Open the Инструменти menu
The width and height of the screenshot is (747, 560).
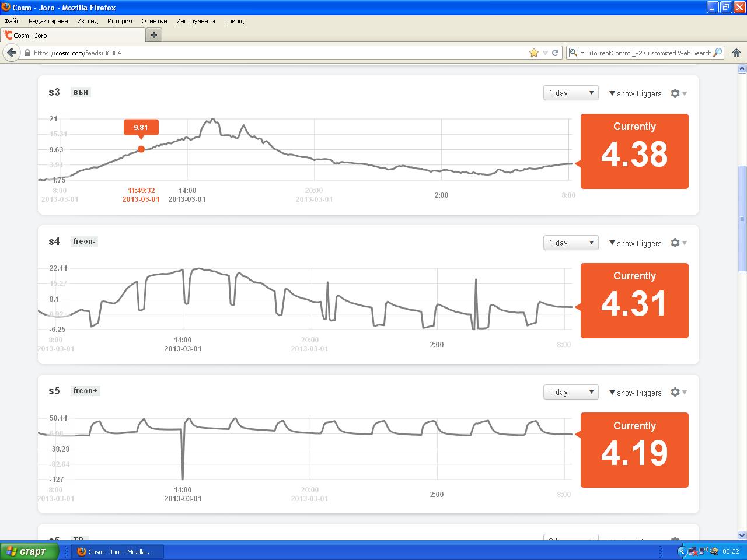pyautogui.click(x=196, y=21)
